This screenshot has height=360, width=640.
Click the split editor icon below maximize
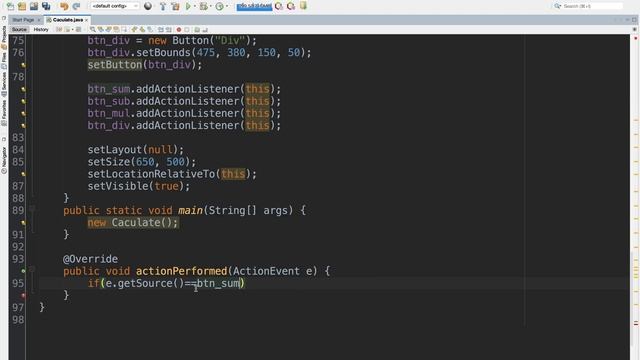(x=634, y=29)
